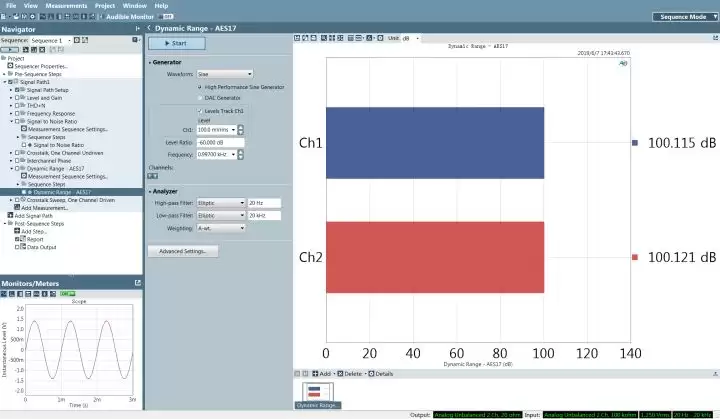The width and height of the screenshot is (720, 419).
Task: Toggle the Monitors/Meters green On switch
Action: point(68,294)
